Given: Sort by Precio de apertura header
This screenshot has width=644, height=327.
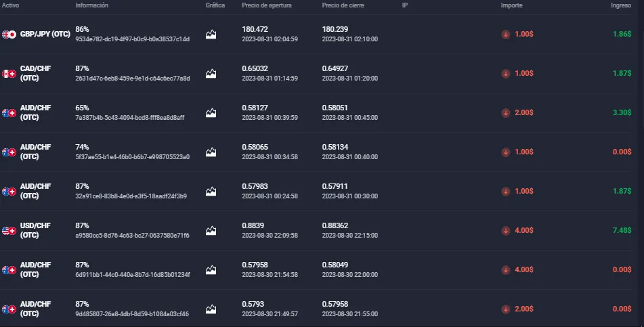Looking at the screenshot, I should 267,5.
